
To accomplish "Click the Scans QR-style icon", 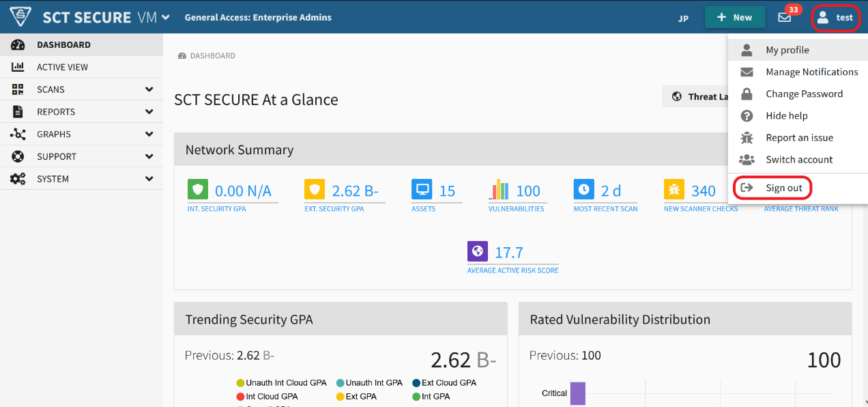I will 18,89.
